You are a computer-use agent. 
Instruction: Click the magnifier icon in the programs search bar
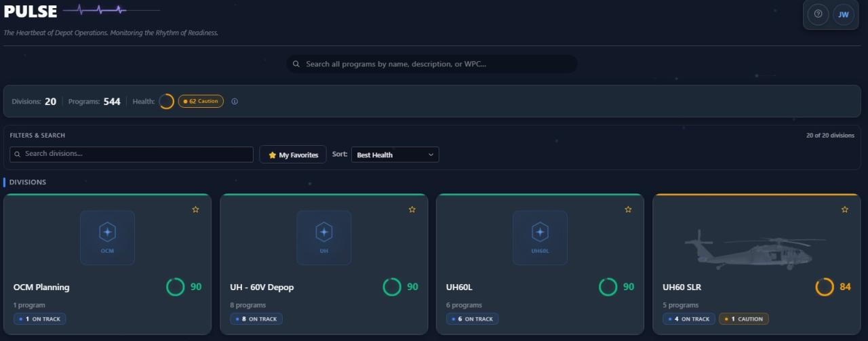click(x=296, y=64)
